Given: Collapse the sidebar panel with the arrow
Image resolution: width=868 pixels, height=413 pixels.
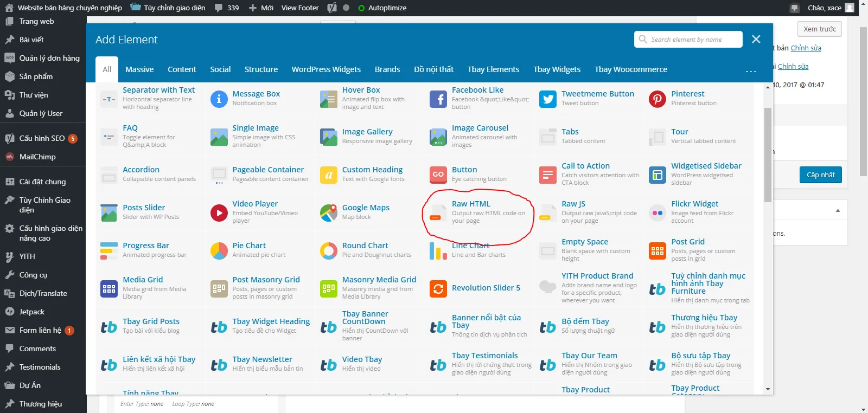Looking at the screenshot, I should point(838,210).
